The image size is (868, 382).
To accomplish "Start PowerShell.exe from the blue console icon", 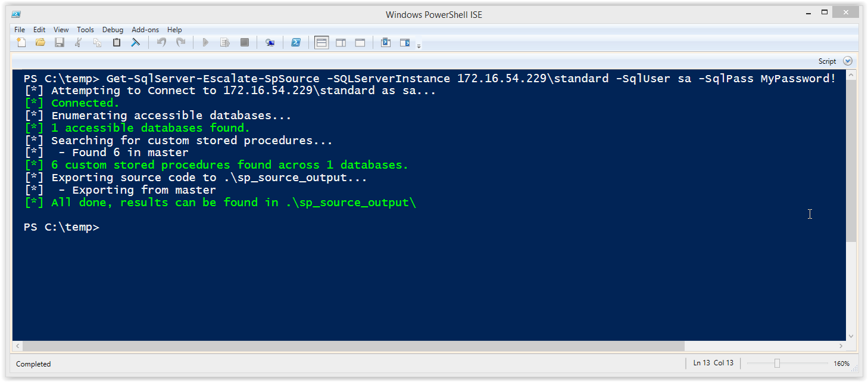I will coord(295,42).
